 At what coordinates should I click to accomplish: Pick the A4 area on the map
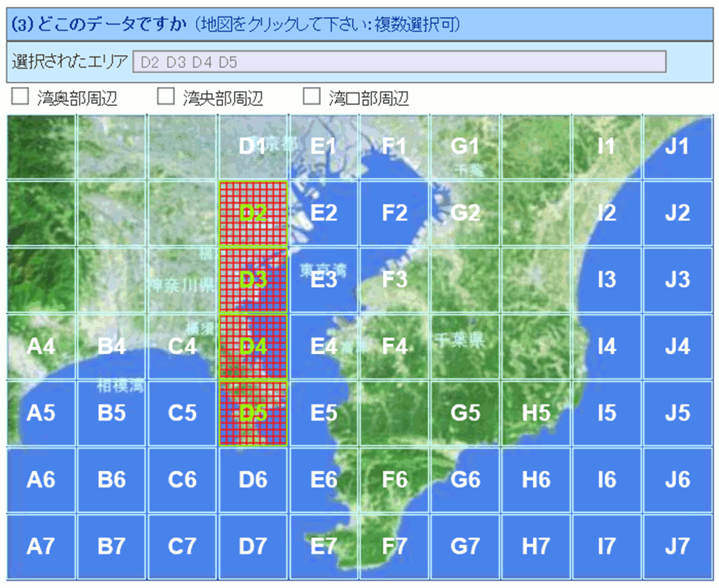[41, 347]
